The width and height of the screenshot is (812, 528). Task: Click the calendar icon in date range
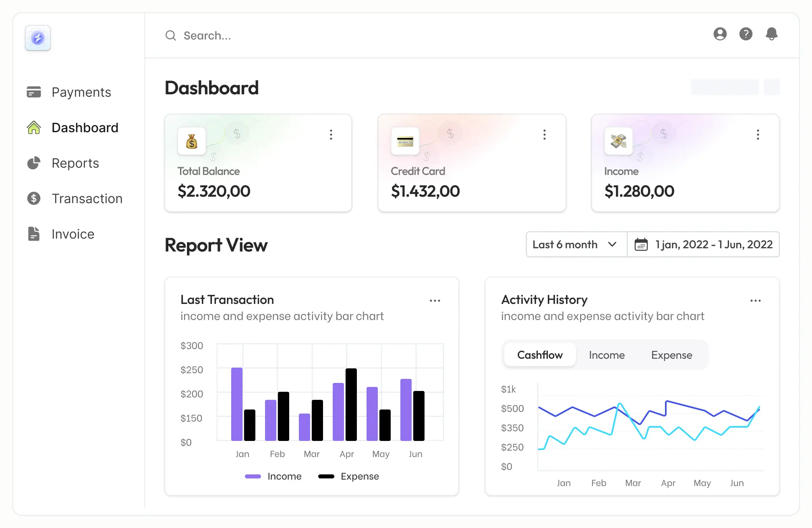tap(641, 245)
